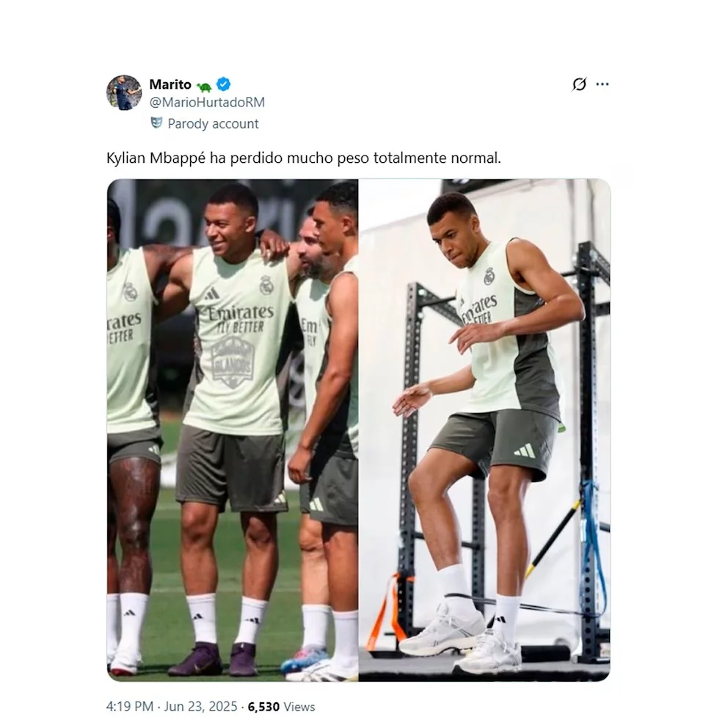
Task: Click the Jun 23, 2025 date
Action: click(200, 707)
